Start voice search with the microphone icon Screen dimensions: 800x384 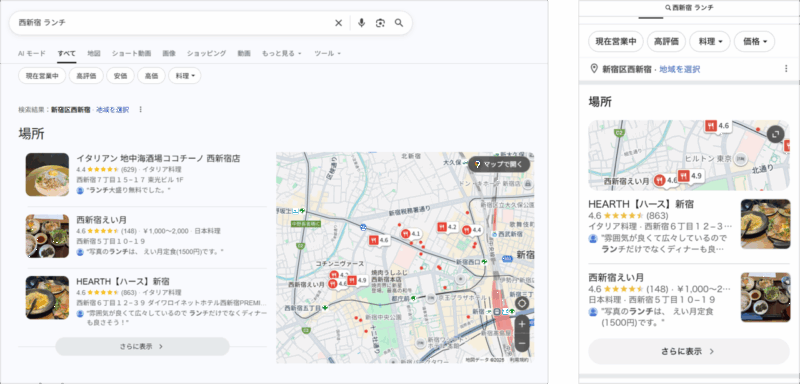click(x=361, y=23)
